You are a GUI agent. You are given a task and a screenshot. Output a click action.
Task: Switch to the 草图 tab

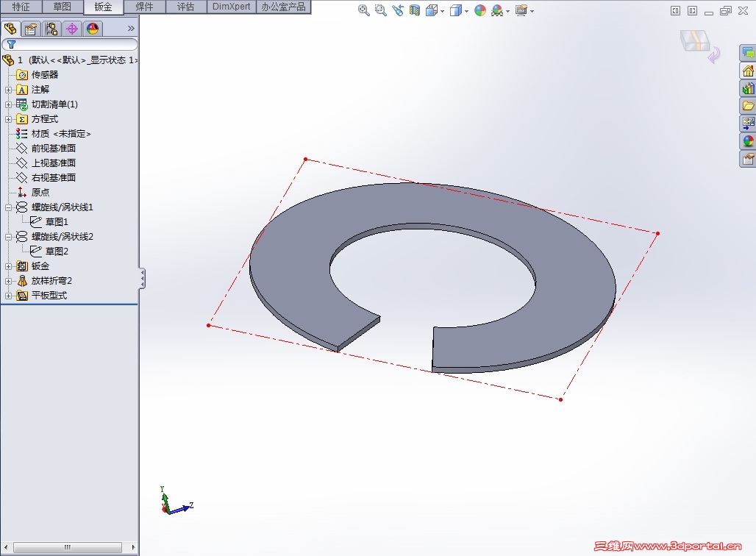pos(63,7)
